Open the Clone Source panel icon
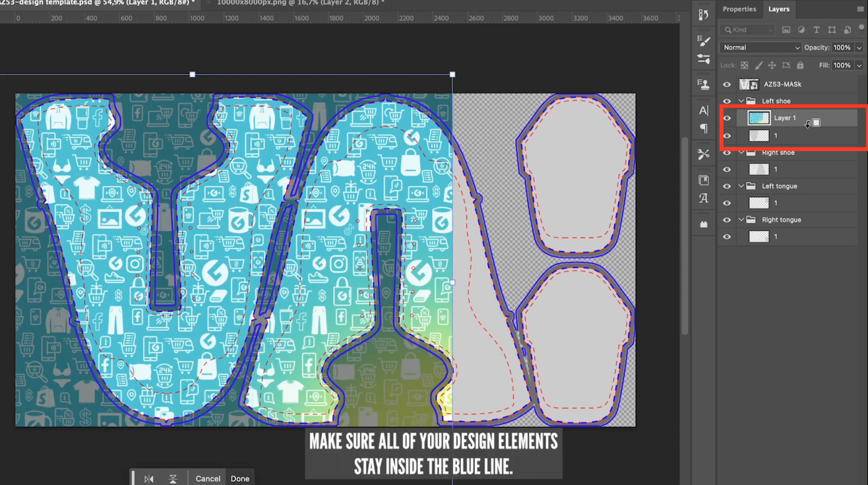 (x=704, y=84)
